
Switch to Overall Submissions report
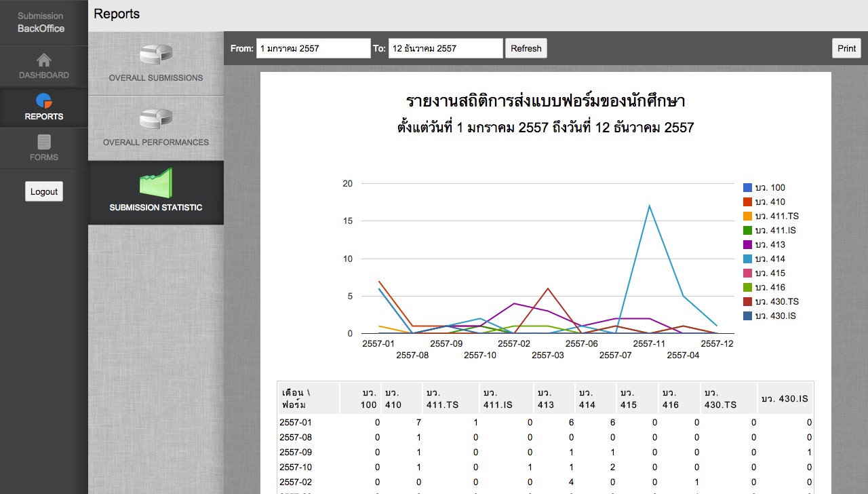tap(155, 78)
